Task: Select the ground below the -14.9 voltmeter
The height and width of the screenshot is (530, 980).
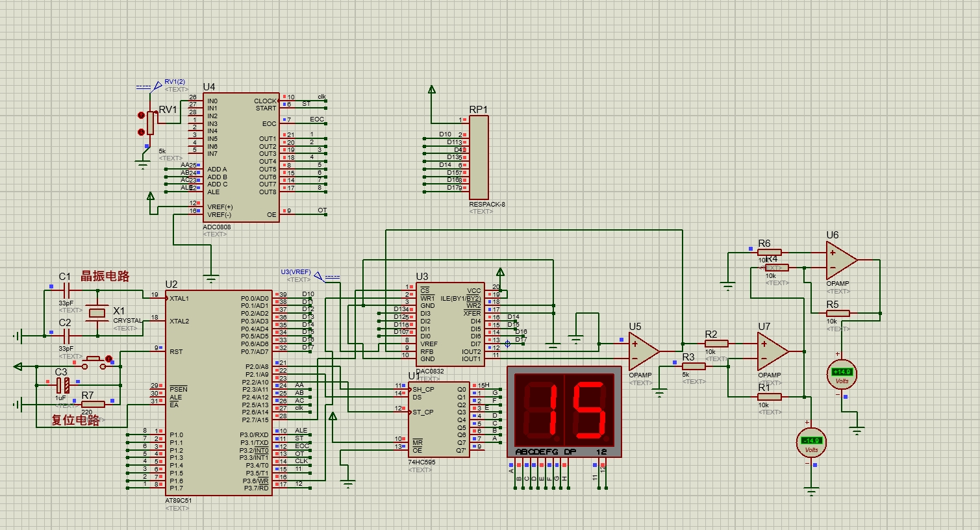Action: coord(812,491)
